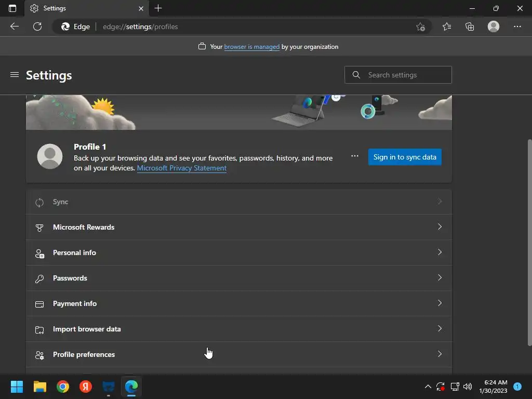Open Microsoft Rewards settings
This screenshot has width=532, height=399.
[239, 227]
